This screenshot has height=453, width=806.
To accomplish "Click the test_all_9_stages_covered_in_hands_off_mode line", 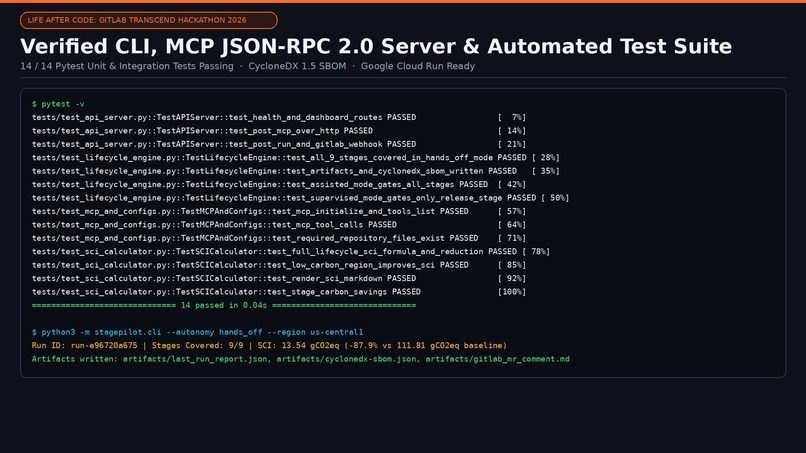I will pyautogui.click(x=296, y=157).
